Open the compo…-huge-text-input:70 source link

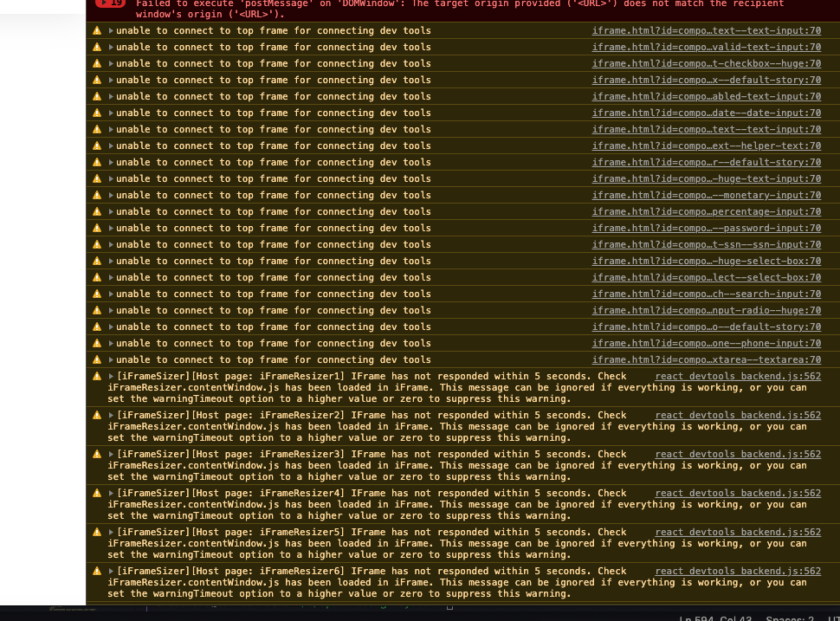(x=706, y=179)
